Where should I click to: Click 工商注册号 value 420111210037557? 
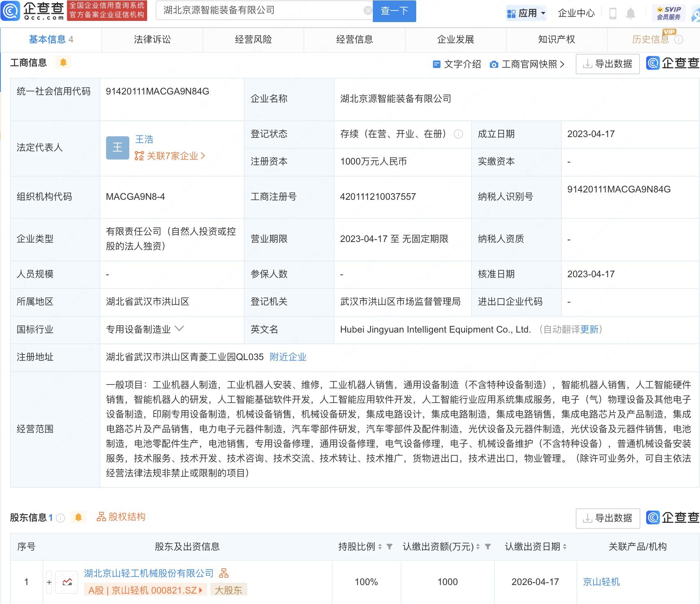coord(378,197)
